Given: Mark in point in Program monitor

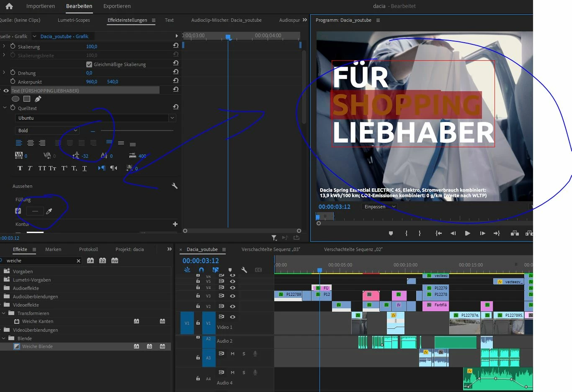Looking at the screenshot, I should coord(406,233).
